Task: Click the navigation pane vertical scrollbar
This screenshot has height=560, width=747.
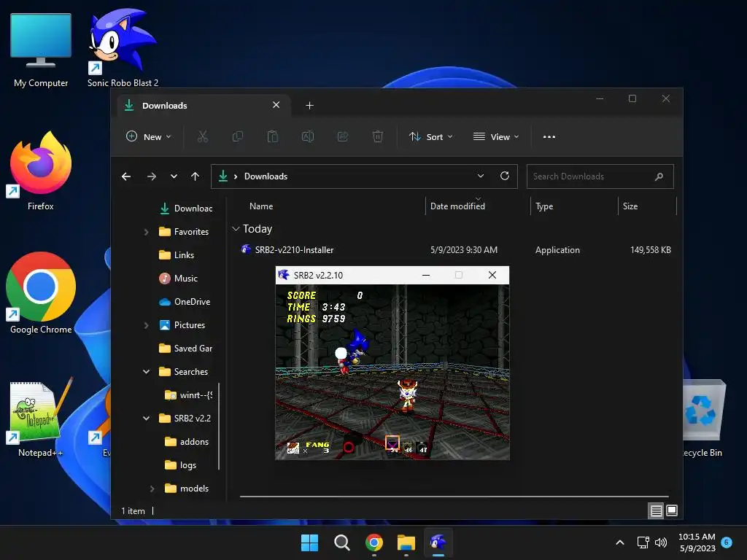Action: [219, 427]
